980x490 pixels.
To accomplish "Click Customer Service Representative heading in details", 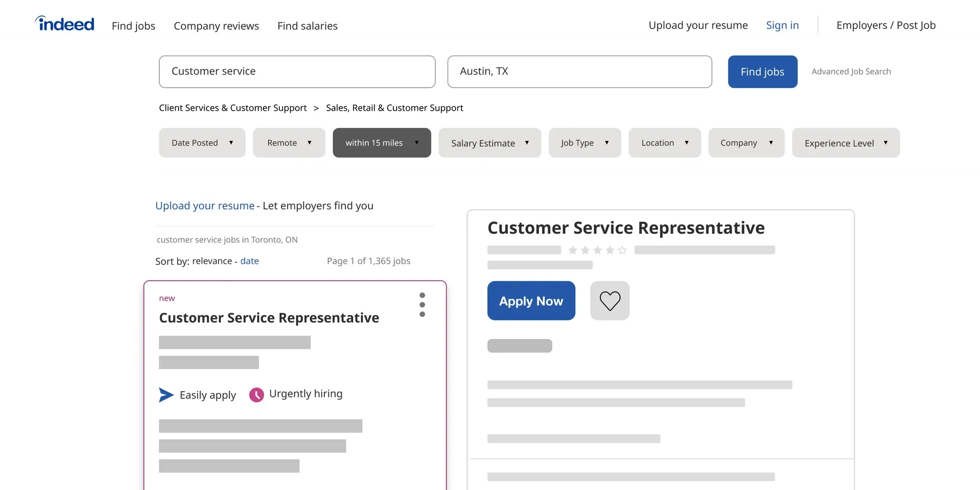I will point(626,228).
